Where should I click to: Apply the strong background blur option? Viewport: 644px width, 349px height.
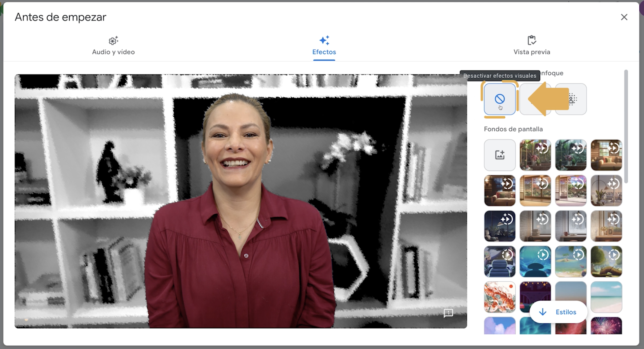pyautogui.click(x=571, y=99)
